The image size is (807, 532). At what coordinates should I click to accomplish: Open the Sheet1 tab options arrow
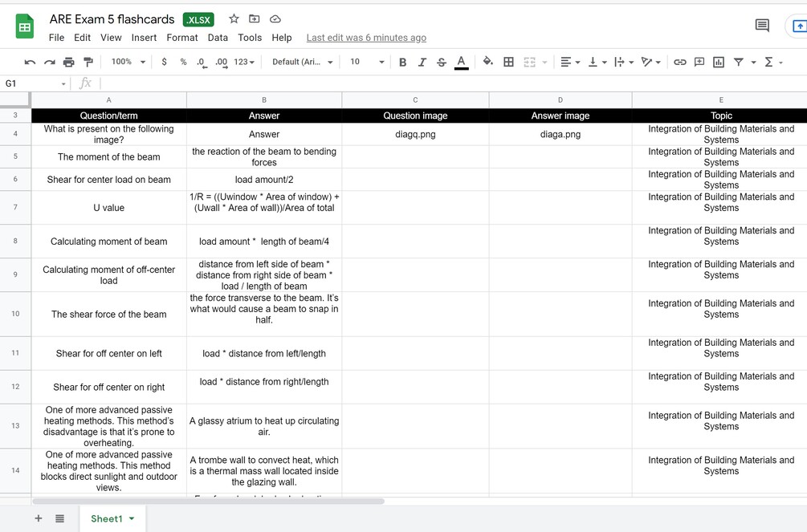132,518
